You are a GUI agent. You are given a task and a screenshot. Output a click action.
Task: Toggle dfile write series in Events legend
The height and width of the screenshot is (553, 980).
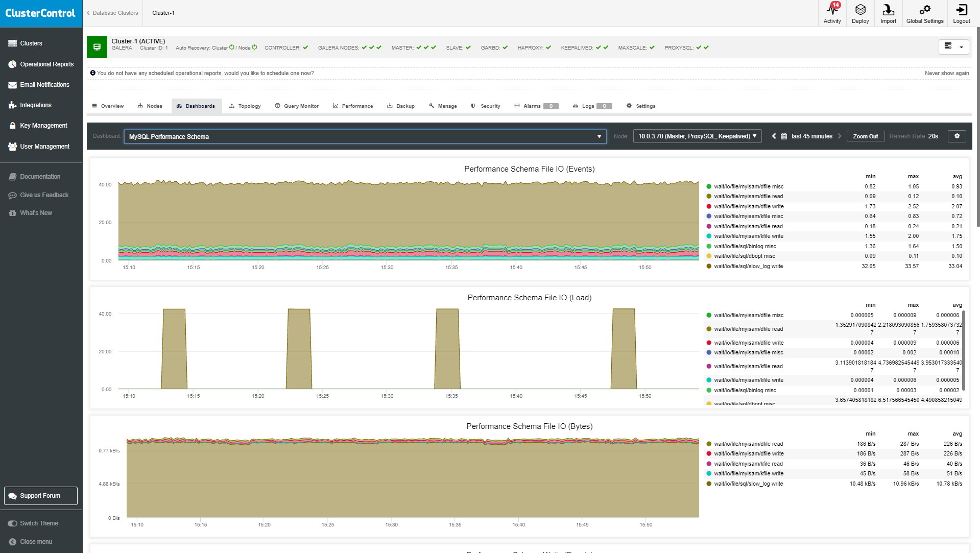coord(749,206)
